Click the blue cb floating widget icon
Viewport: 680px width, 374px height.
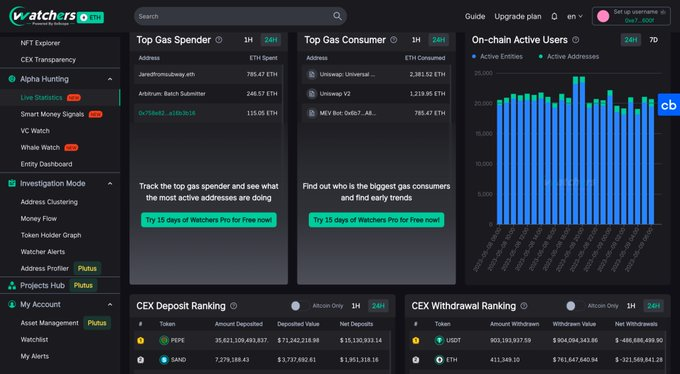point(668,105)
